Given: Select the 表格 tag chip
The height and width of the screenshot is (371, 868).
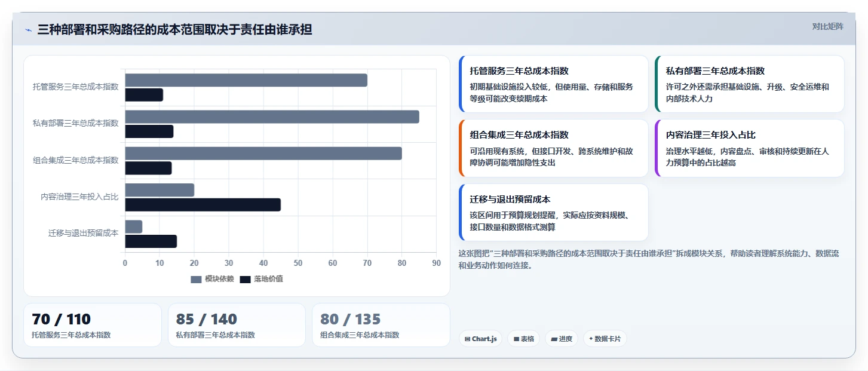Looking at the screenshot, I should [x=523, y=339].
